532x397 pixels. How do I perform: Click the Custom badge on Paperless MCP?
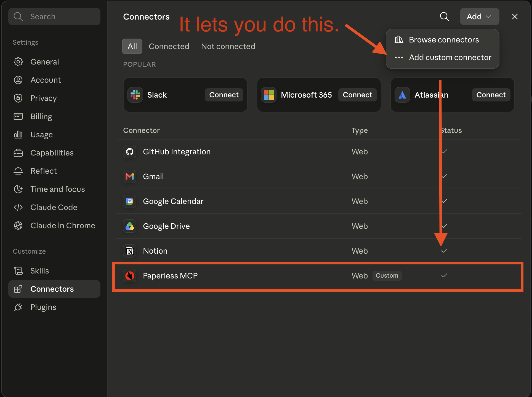tap(387, 276)
